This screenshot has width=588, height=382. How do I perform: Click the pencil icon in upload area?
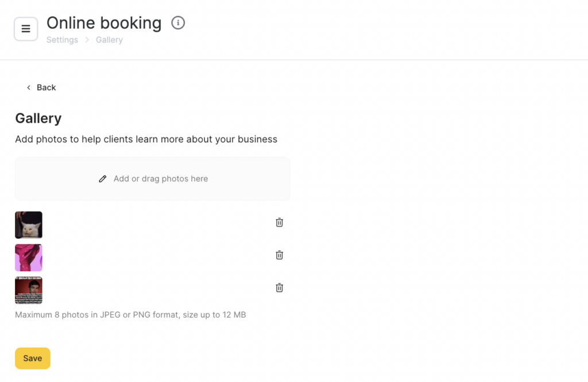coord(103,179)
